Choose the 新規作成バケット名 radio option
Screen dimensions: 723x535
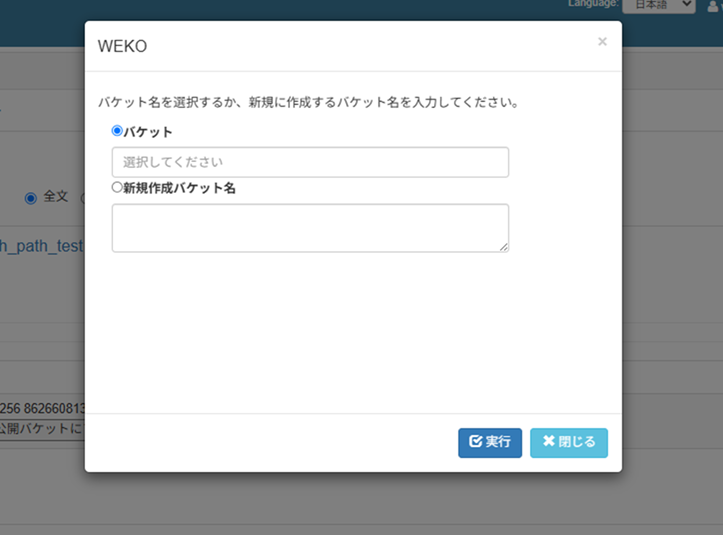[117, 187]
